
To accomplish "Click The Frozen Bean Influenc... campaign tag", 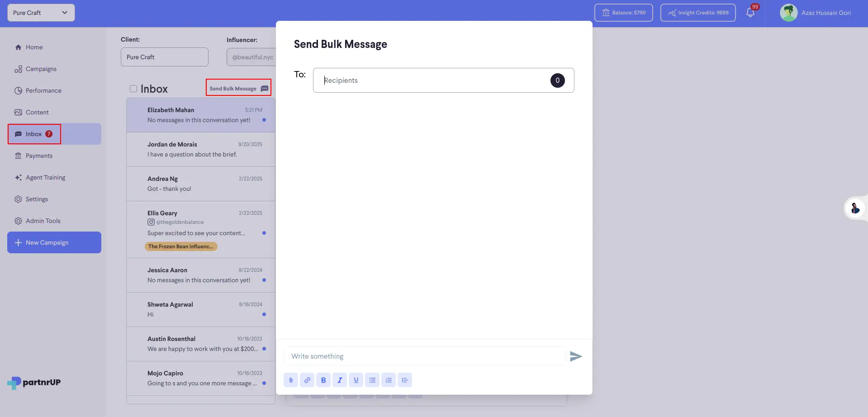I will [x=181, y=246].
